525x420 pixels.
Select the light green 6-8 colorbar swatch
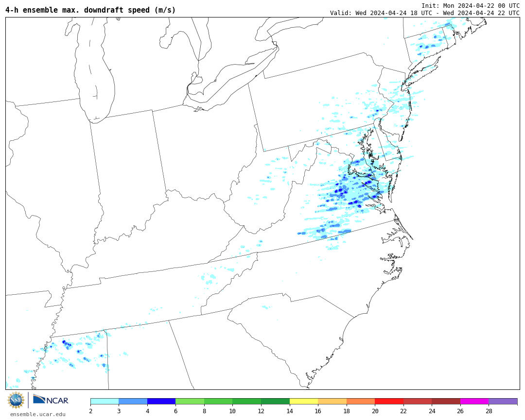[190, 402]
